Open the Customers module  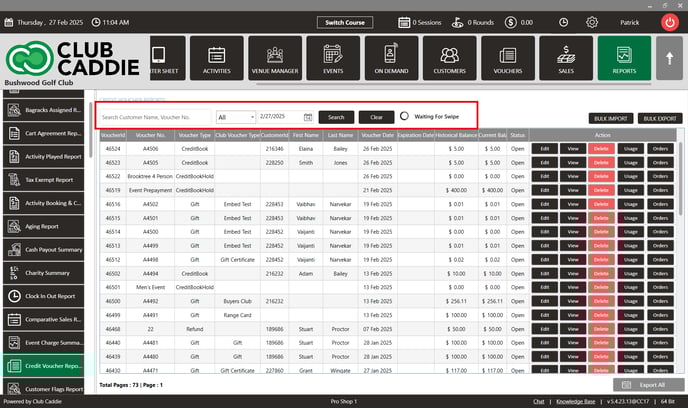click(449, 58)
